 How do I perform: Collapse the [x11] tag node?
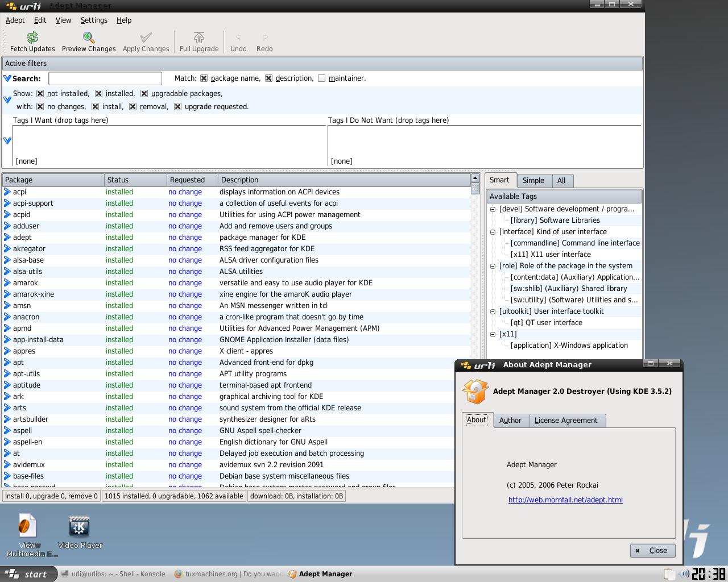pyautogui.click(x=493, y=334)
